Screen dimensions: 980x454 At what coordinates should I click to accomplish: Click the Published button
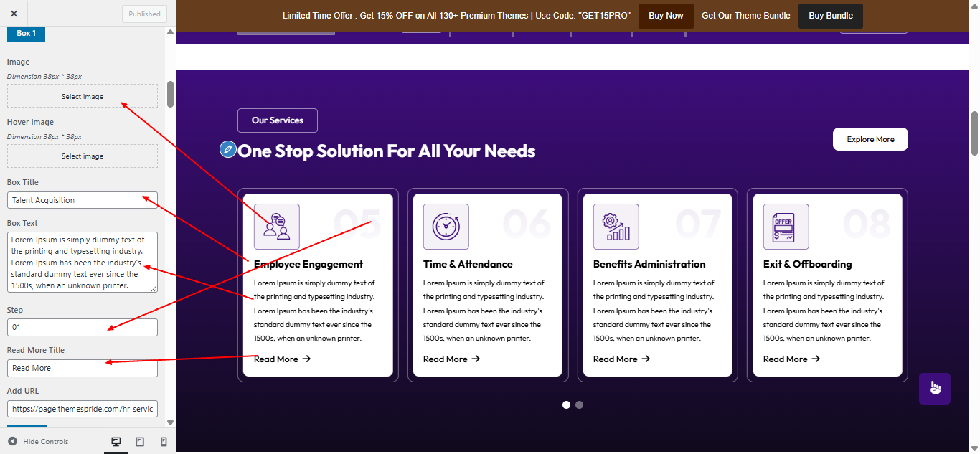click(x=143, y=14)
